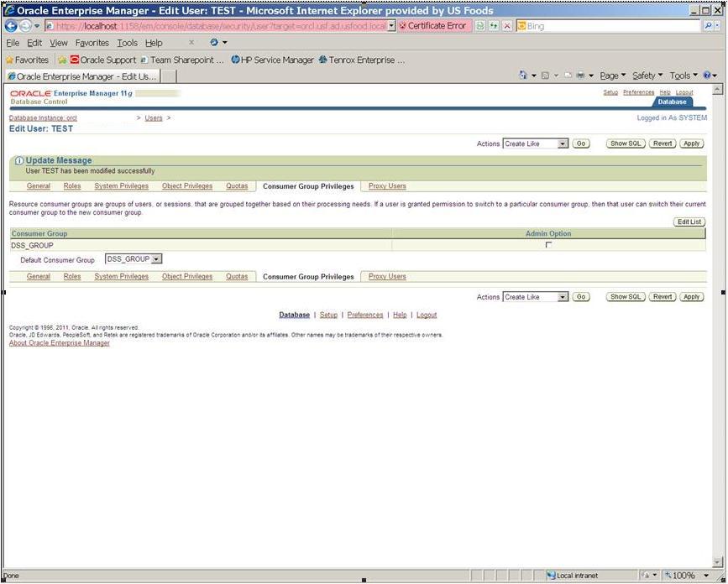This screenshot has width=728, height=584.
Task: Click the Feeds icon in command bar
Action: pyautogui.click(x=546, y=76)
